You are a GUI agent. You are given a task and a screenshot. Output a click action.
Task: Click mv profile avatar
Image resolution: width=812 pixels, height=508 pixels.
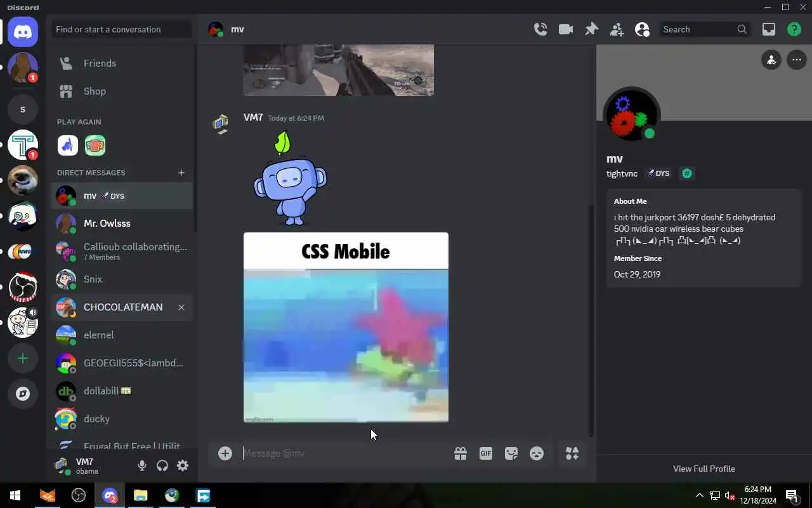click(632, 116)
